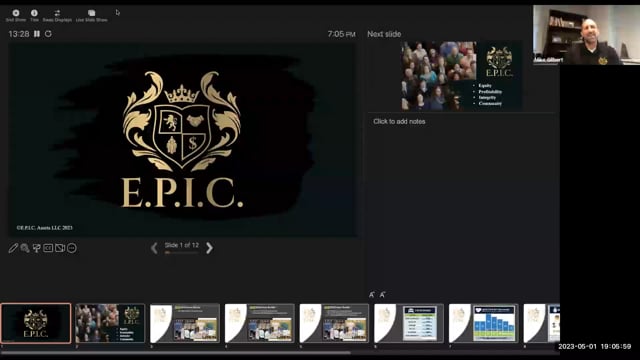640x360 pixels.
Task: Open the pointer options tool
Action: [37, 248]
